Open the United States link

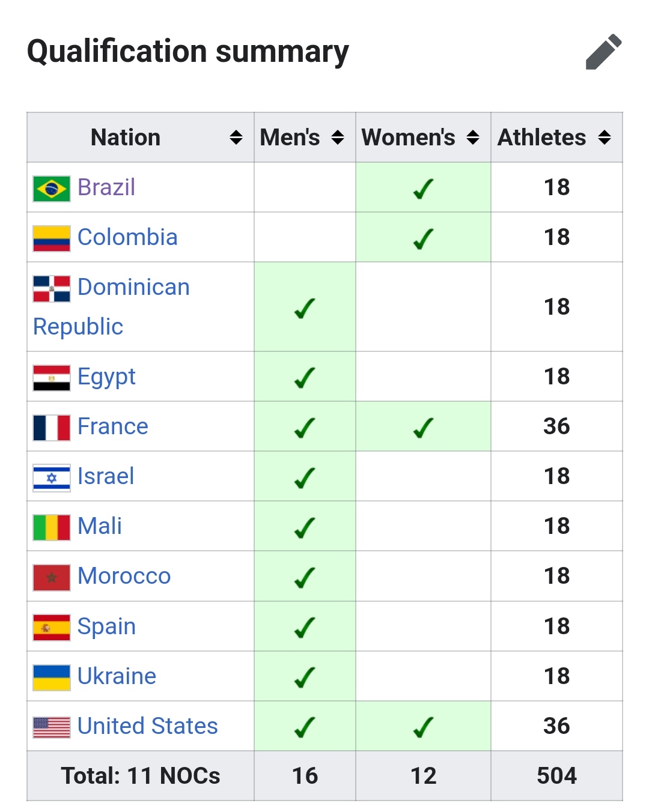tap(148, 726)
